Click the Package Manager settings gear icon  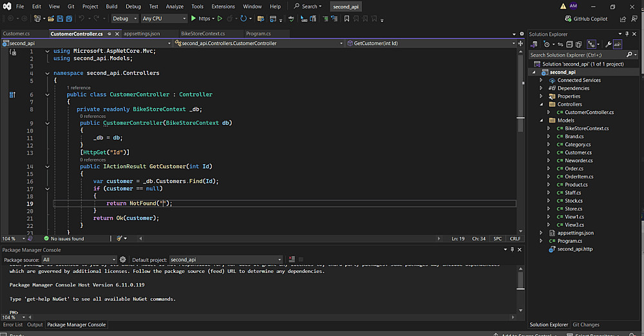123,259
